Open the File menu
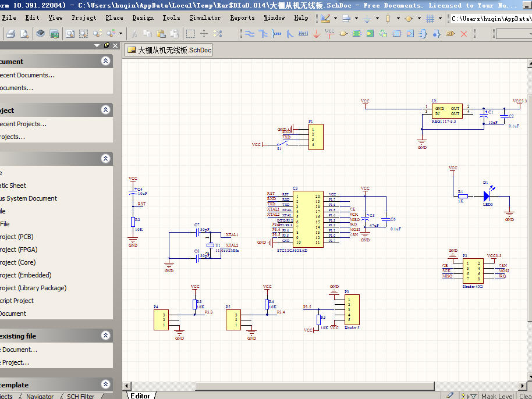 click(9, 17)
